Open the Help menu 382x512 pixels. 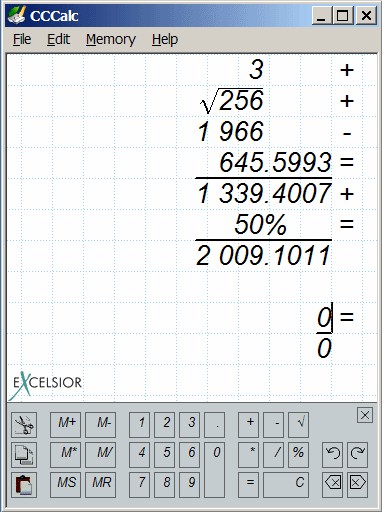click(x=165, y=40)
